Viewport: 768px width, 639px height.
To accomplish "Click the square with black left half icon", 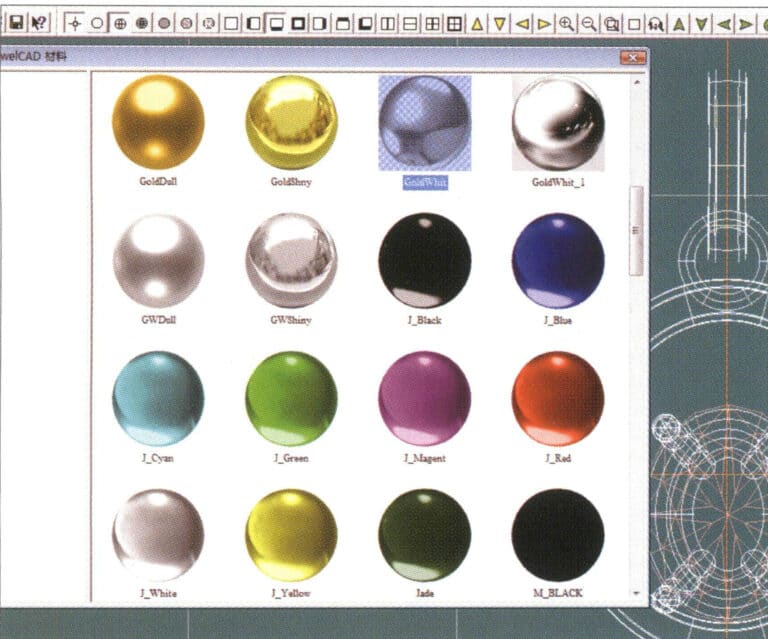I will [254, 24].
